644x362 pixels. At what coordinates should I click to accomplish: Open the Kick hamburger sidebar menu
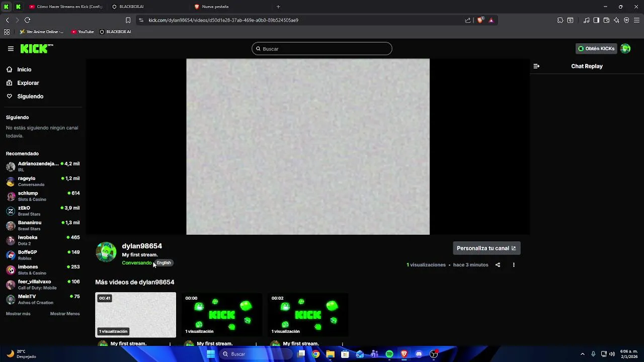point(11,49)
